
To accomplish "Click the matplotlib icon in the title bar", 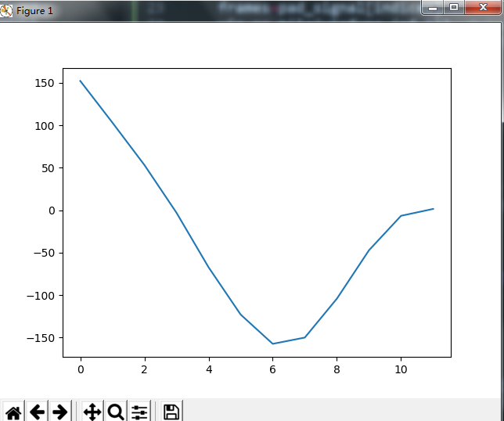I will (x=5, y=11).
